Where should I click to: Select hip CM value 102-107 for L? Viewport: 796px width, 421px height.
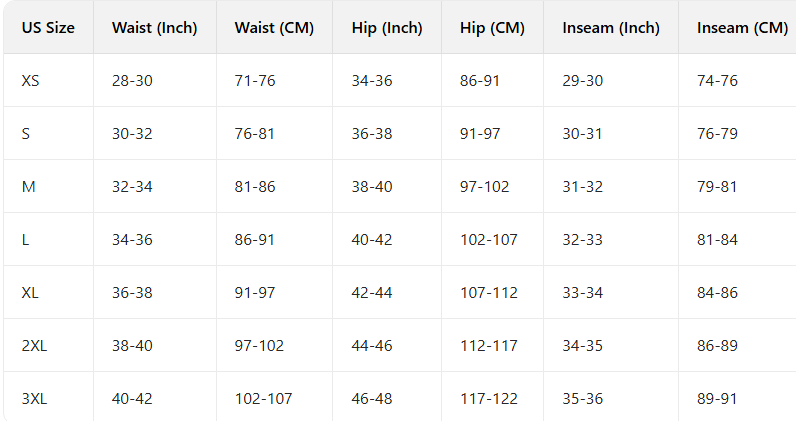[489, 240]
